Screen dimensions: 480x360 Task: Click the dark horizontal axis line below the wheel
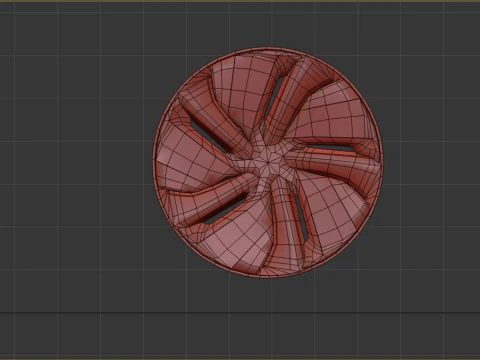pyautogui.click(x=240, y=313)
